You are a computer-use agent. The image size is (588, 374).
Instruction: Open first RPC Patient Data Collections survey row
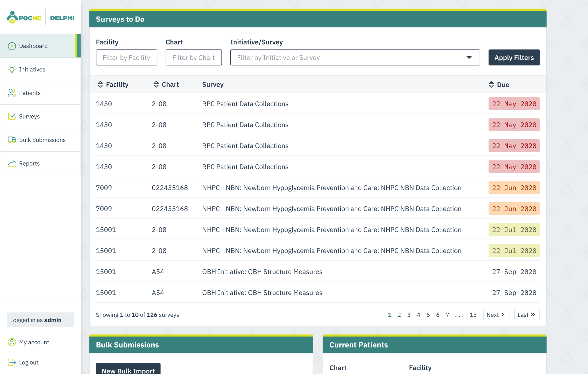[318, 104]
